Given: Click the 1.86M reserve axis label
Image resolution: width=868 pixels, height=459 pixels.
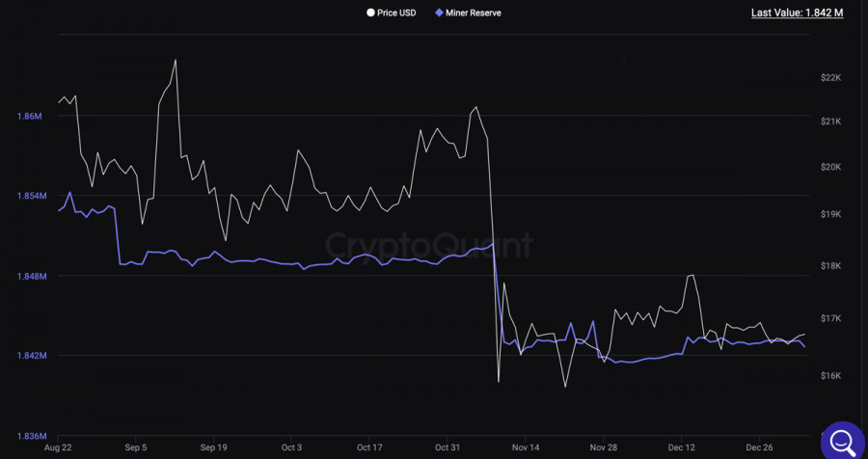Looking at the screenshot, I should pos(29,117).
